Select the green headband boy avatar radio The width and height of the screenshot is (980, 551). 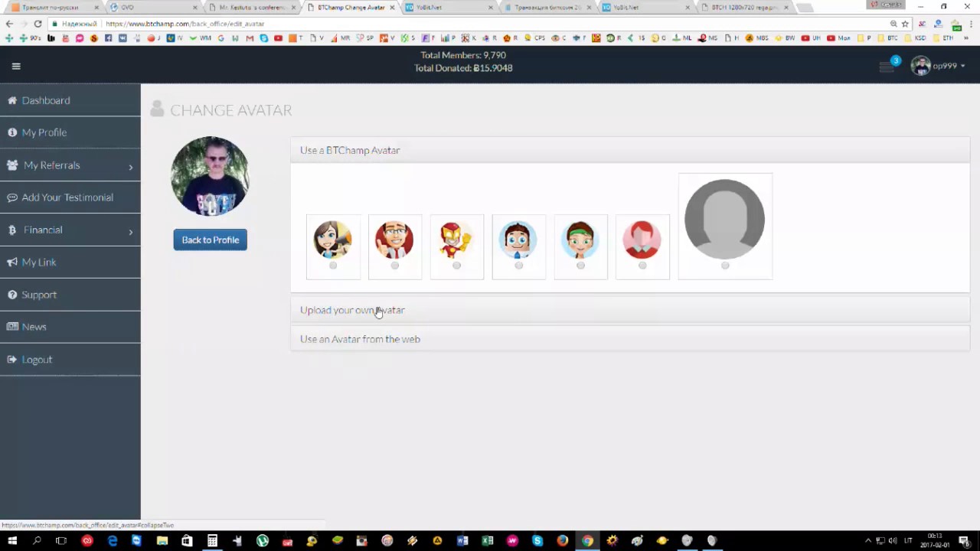coord(580,266)
